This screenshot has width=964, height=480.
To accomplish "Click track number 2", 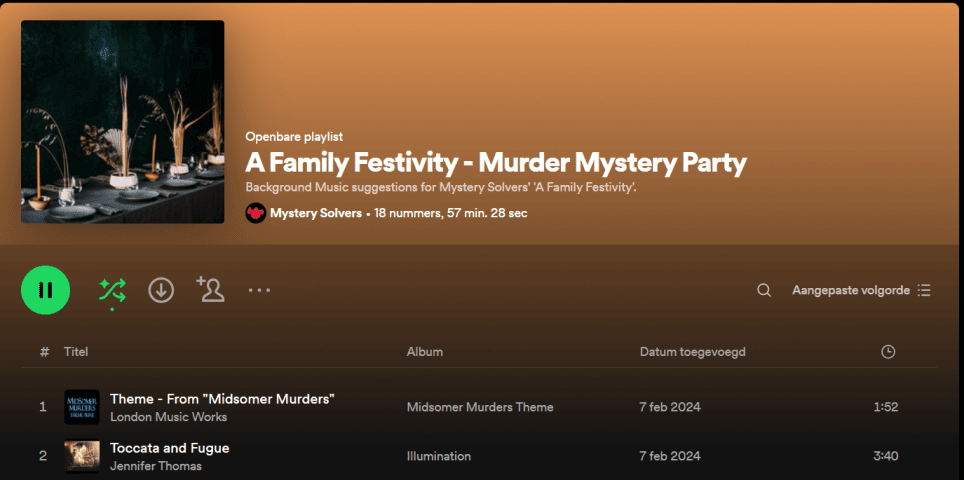I will coord(43,456).
